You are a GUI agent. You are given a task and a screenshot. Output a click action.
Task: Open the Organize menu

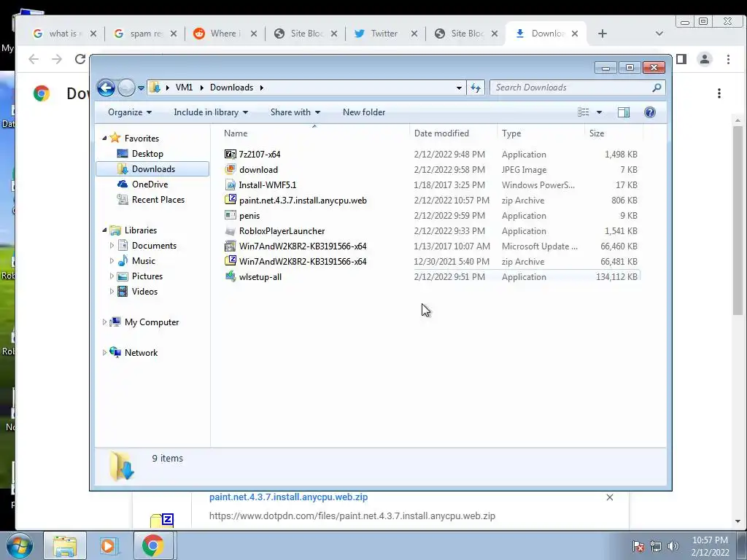coord(130,112)
